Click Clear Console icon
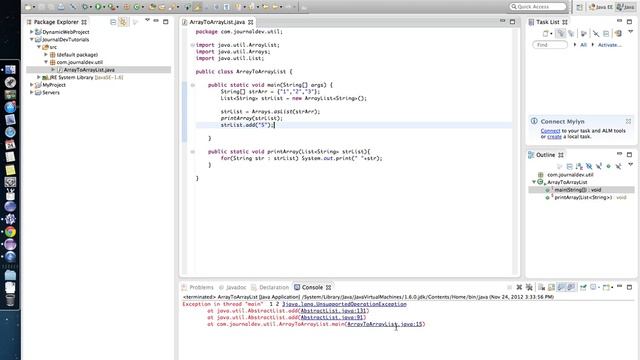This screenshot has width=640, height=360. coord(542,287)
